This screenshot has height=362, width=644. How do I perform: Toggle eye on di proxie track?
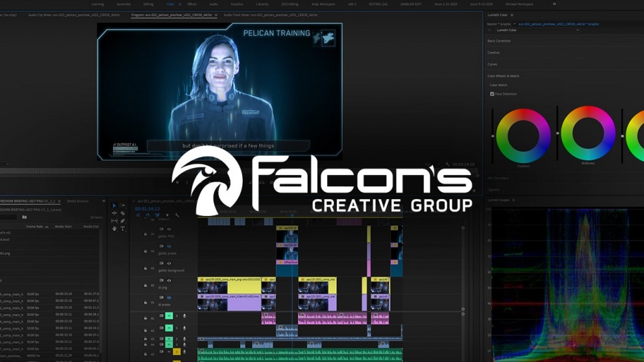tap(169, 298)
